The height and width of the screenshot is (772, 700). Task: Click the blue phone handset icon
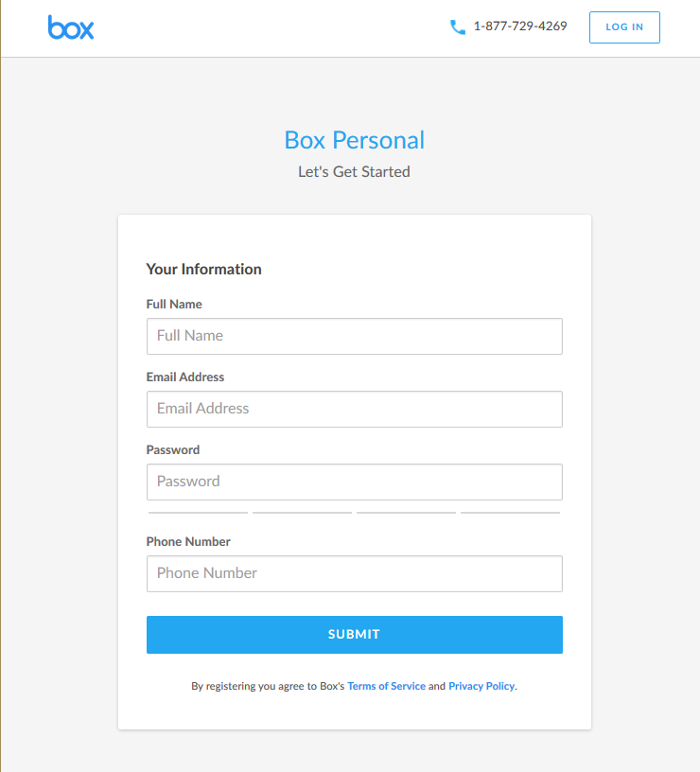click(x=458, y=27)
